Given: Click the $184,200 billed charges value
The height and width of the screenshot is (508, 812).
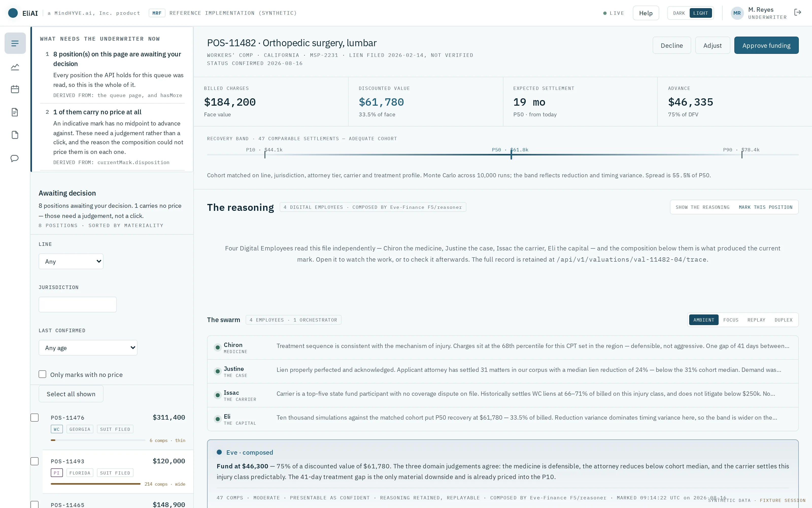Looking at the screenshot, I should [230, 102].
